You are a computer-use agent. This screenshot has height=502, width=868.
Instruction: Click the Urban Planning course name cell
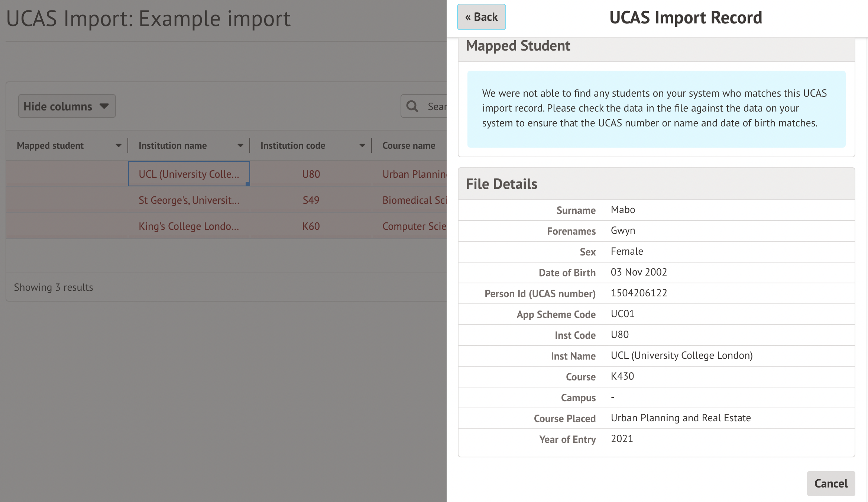coord(414,174)
